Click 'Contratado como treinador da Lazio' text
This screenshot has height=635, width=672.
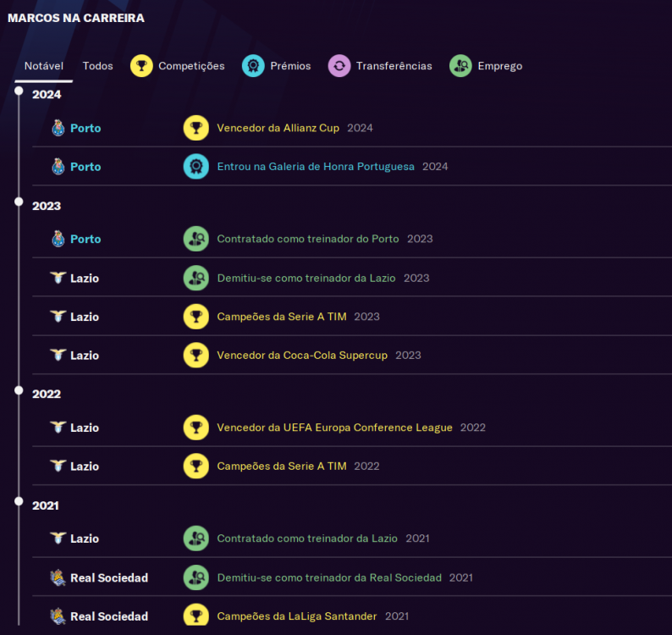307,538
